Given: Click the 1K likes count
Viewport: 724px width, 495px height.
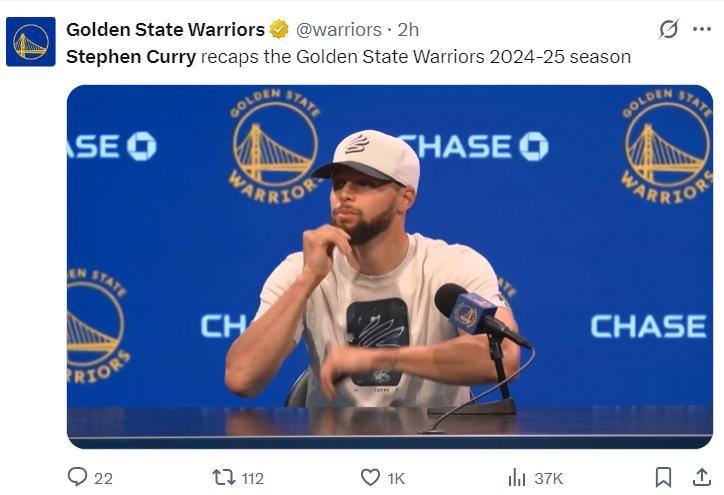Looking at the screenshot, I should 396,478.
